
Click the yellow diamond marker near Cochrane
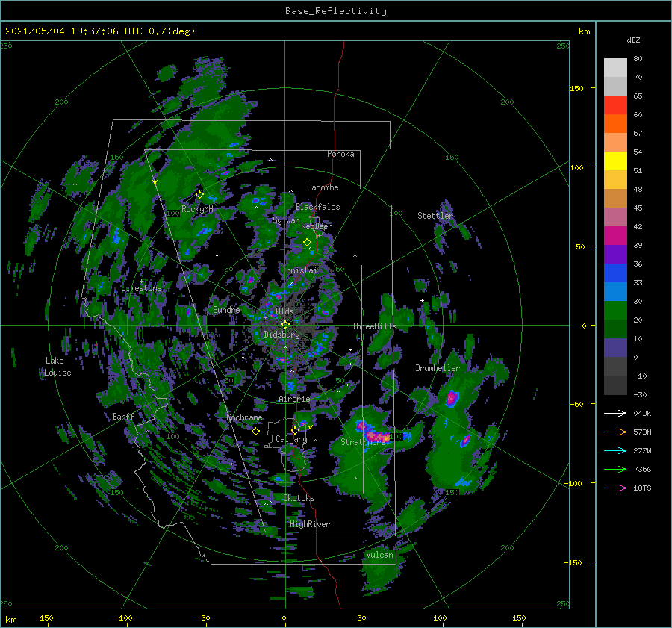pyautogui.click(x=255, y=431)
